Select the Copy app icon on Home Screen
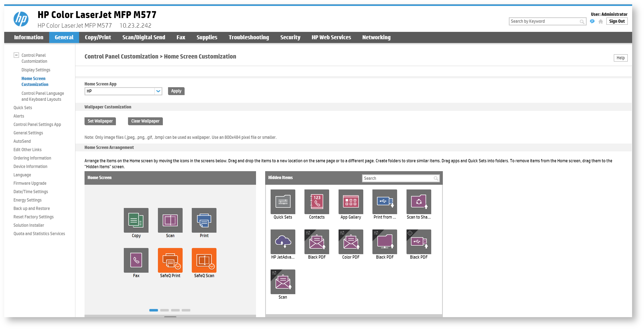The height and width of the screenshot is (329, 644). tap(136, 220)
